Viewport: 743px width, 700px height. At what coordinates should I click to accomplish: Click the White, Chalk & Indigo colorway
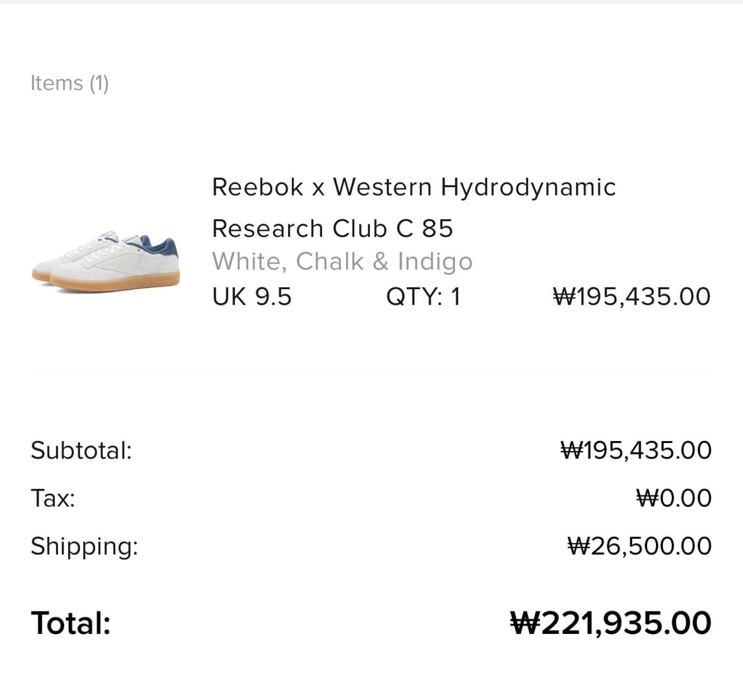point(342,262)
